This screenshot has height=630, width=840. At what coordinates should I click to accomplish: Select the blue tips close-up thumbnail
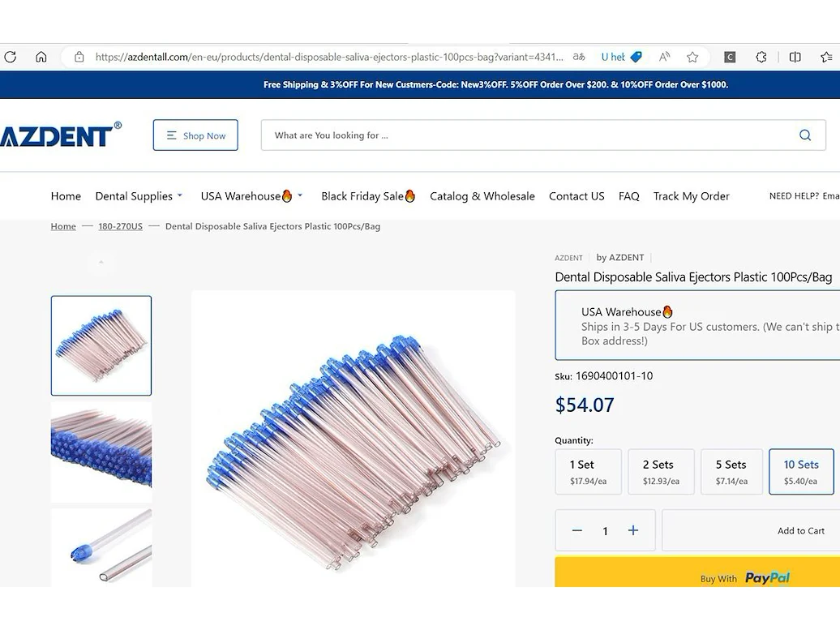[101, 452]
